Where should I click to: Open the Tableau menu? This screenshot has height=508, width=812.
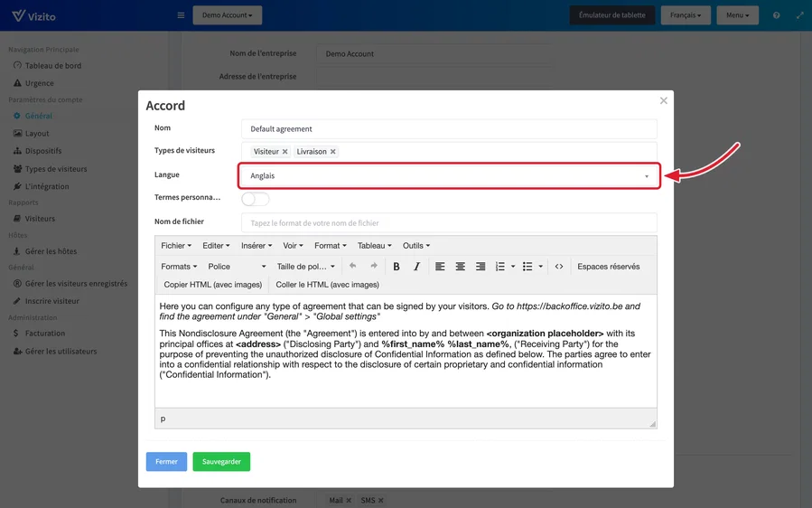pos(374,246)
